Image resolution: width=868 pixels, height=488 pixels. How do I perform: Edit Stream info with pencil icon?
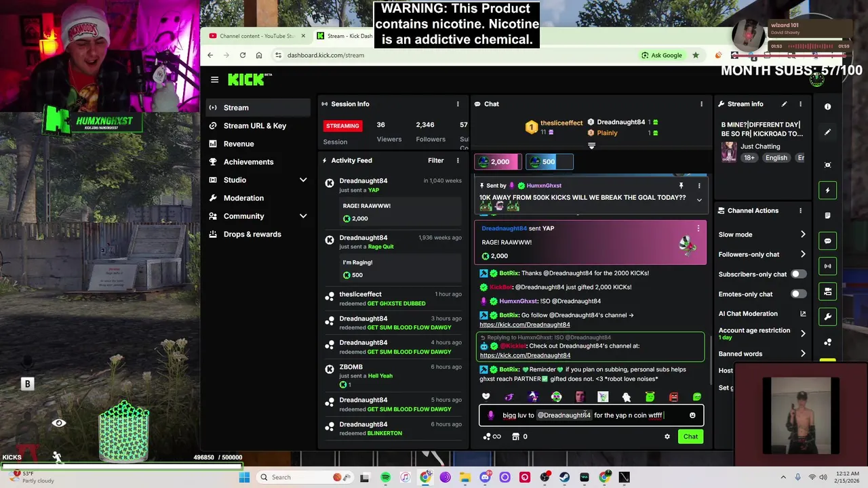(784, 104)
